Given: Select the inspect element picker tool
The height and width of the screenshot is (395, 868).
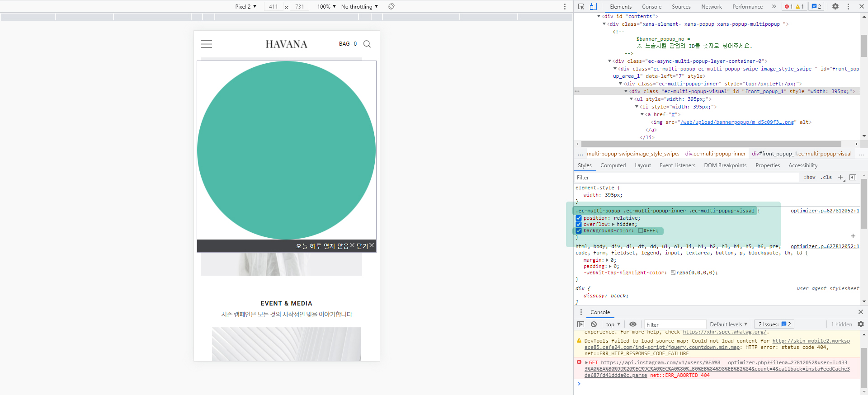Looking at the screenshot, I should pyautogui.click(x=581, y=6).
